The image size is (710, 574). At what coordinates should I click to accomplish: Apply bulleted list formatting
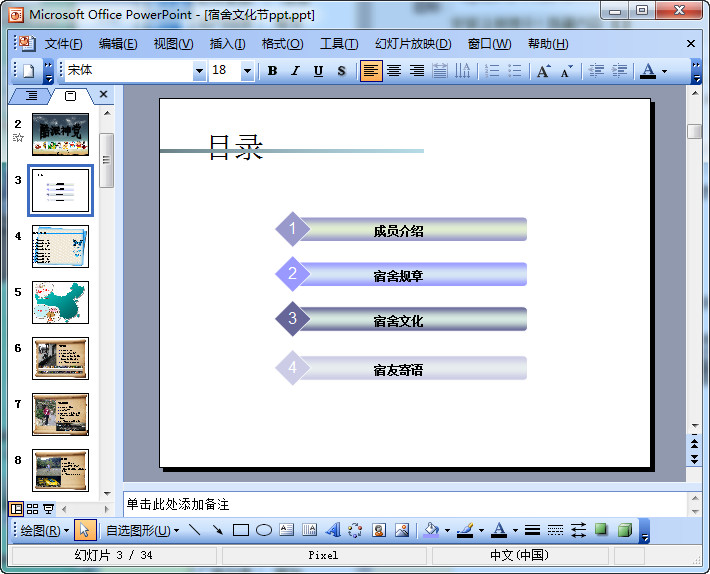point(515,71)
